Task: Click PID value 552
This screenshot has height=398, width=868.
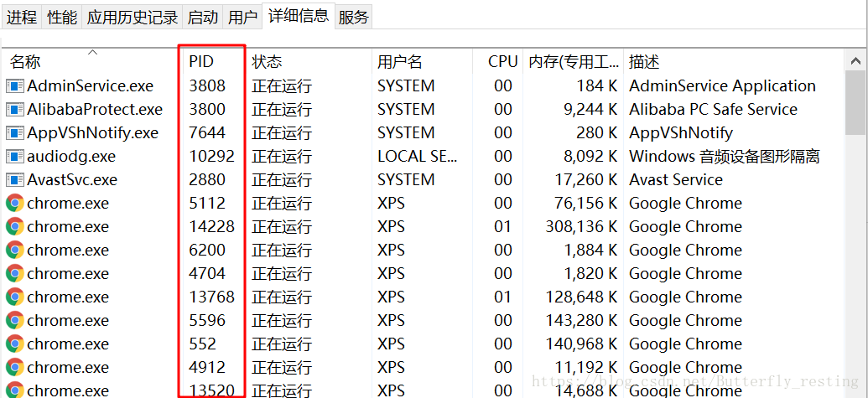Action: [203, 344]
